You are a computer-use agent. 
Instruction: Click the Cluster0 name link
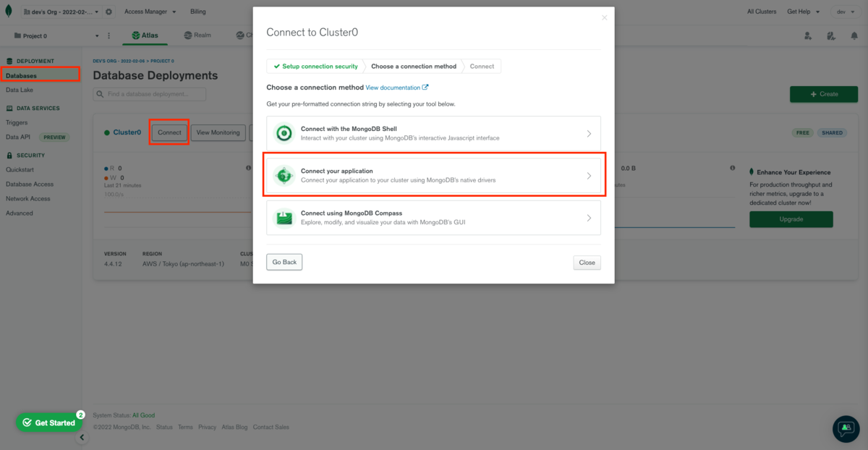pyautogui.click(x=127, y=132)
